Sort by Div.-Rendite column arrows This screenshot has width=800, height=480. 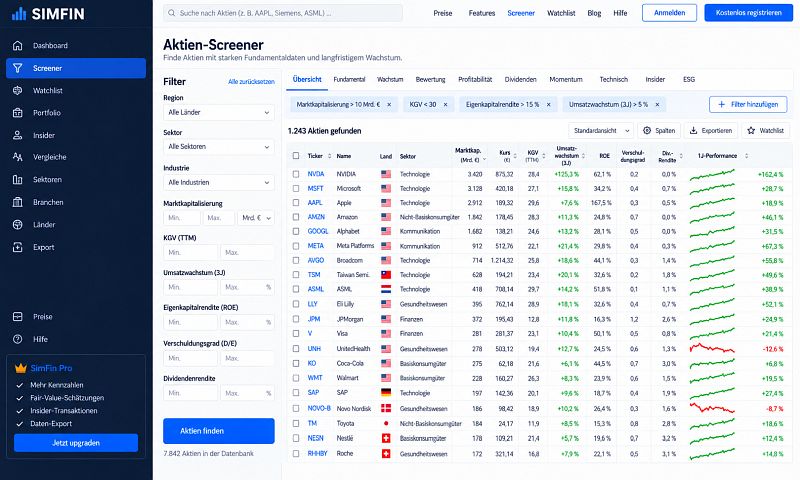coord(681,156)
